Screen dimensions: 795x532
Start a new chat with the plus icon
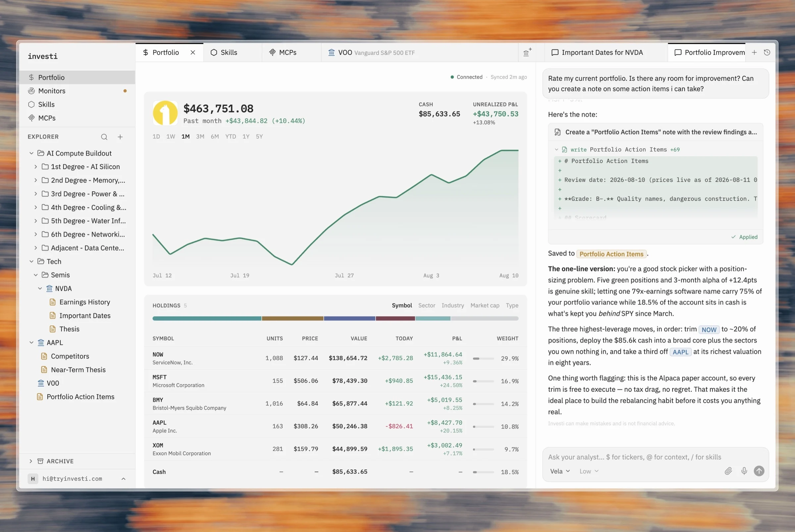[754, 53]
